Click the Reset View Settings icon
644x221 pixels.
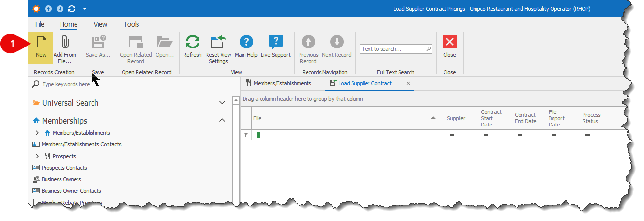[x=218, y=42]
